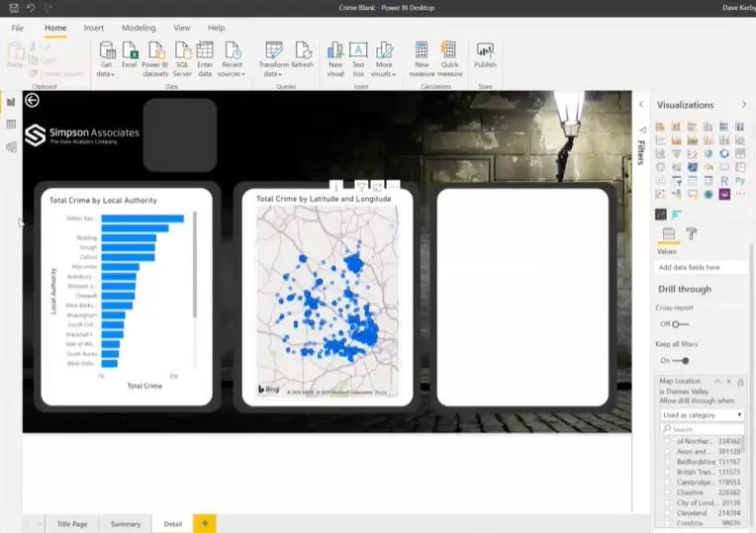Image resolution: width=756 pixels, height=533 pixels.
Task: Open the Help ribbon tab
Action: [x=216, y=28]
